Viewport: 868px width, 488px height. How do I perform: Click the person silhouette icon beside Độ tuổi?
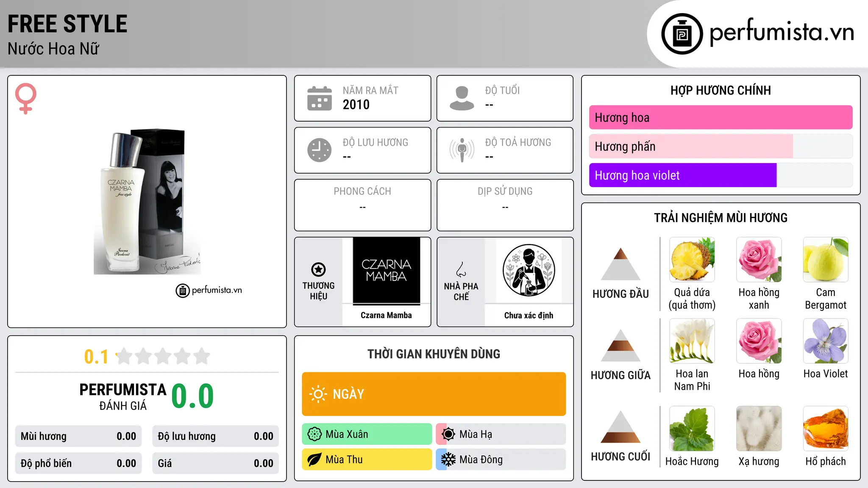point(462,98)
